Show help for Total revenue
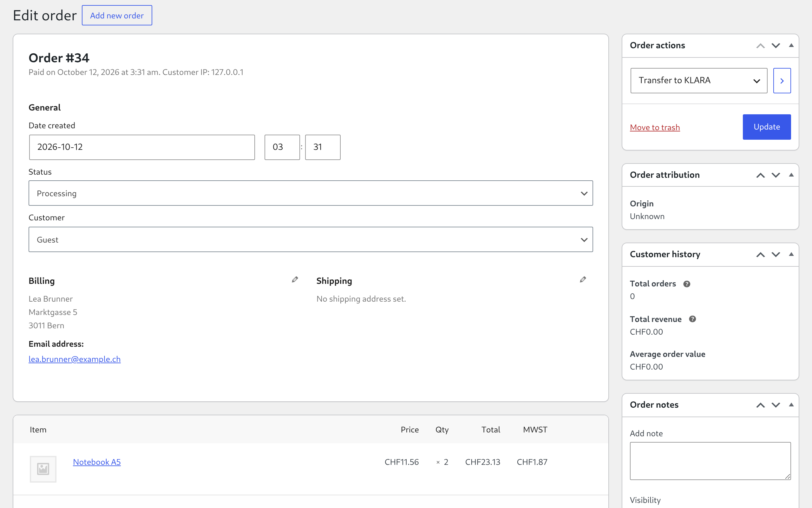Screen dimensions: 812x508 tap(692, 319)
